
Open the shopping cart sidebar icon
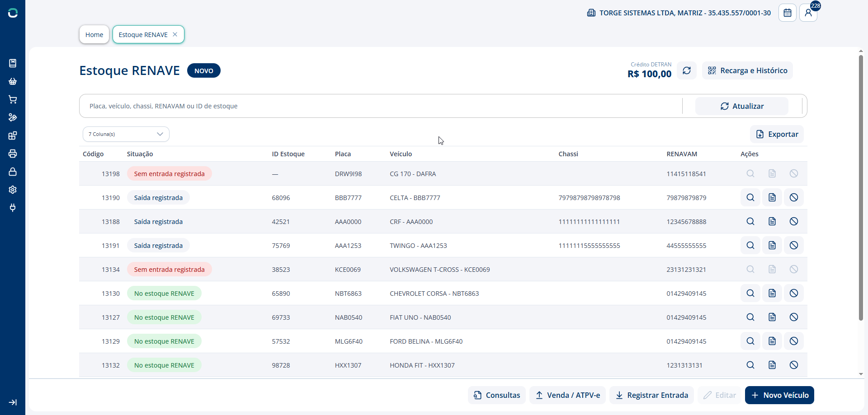13,99
